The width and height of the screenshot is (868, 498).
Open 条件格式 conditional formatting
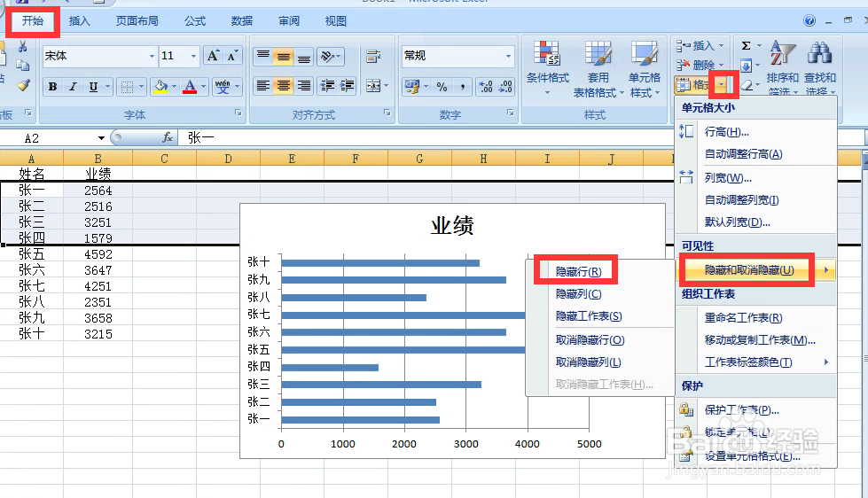547,68
